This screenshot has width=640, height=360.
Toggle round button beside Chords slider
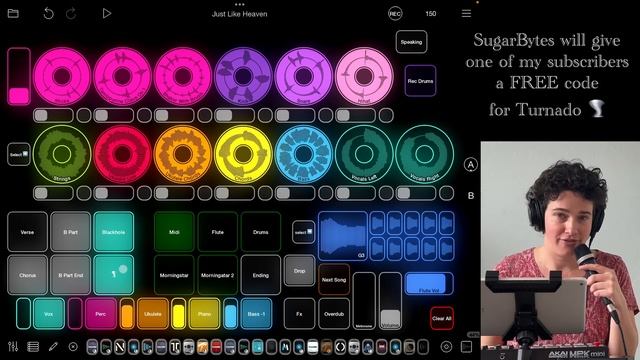point(265,193)
